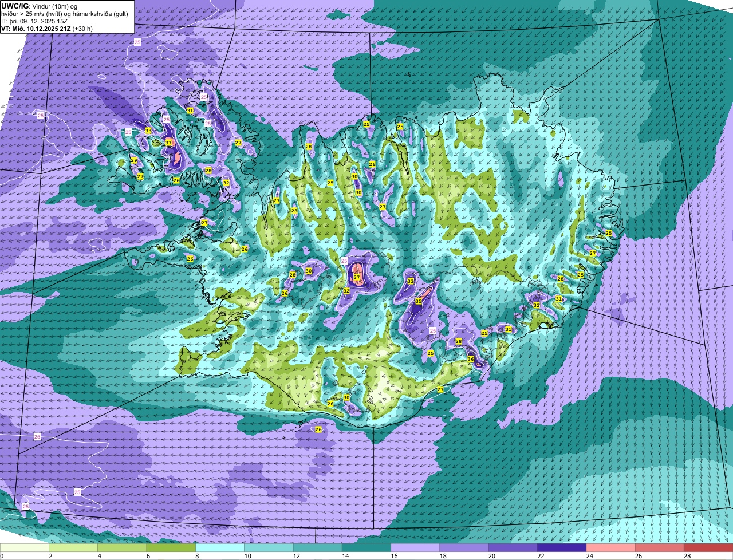This screenshot has height=560, width=733.
Task: Pick the dark indigo 22–24 legend swatch
Action: click(x=562, y=547)
